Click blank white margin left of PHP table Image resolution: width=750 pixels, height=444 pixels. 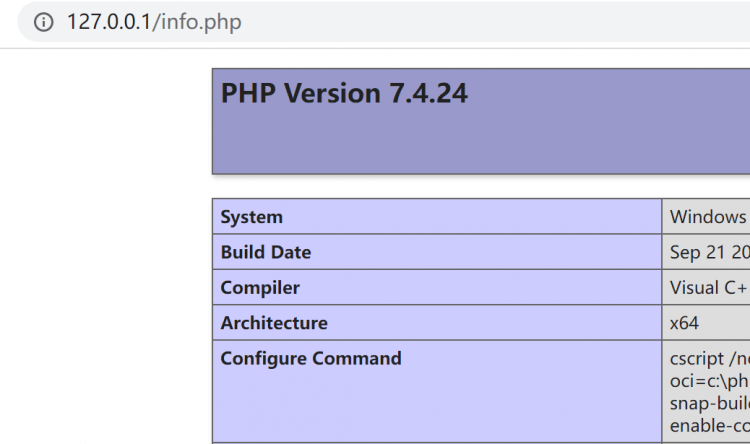click(100, 250)
